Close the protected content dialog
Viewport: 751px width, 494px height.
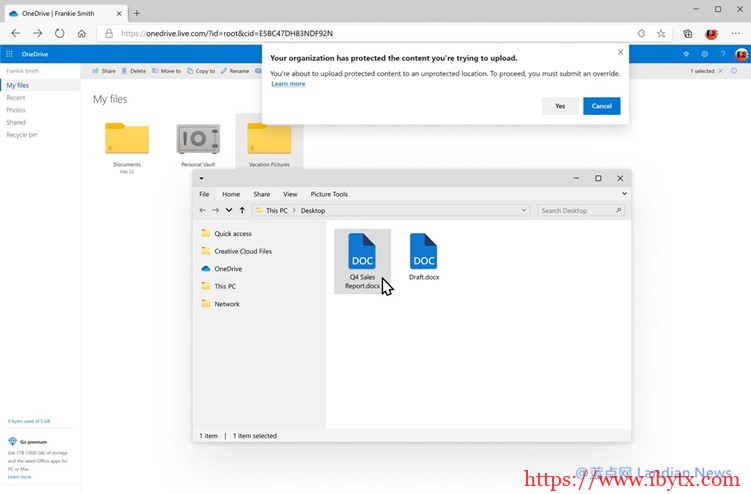(620, 52)
